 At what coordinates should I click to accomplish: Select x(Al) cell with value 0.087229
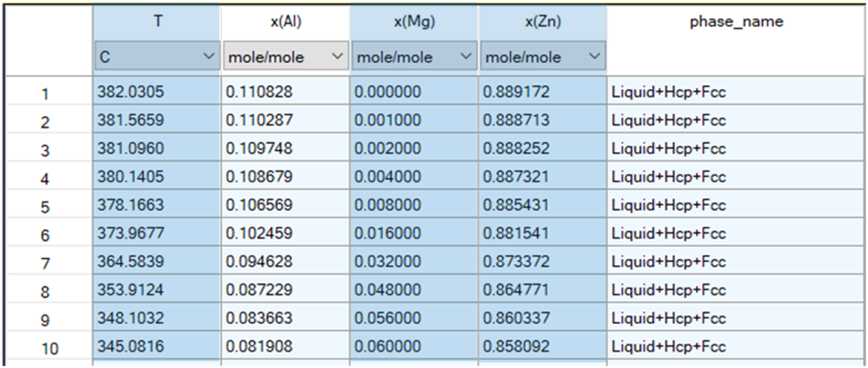pos(285,290)
